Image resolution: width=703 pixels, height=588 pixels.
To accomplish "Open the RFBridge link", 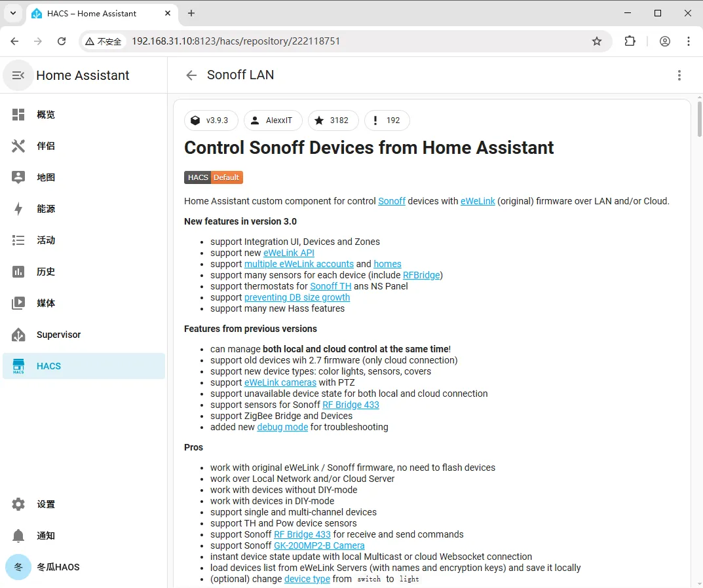I will (x=421, y=275).
